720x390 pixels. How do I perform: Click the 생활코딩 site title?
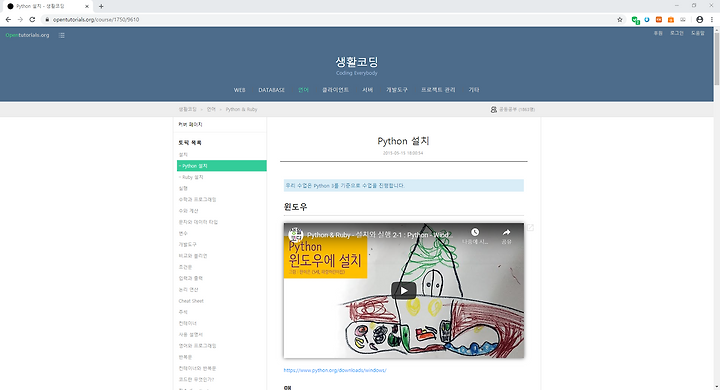[357, 62]
